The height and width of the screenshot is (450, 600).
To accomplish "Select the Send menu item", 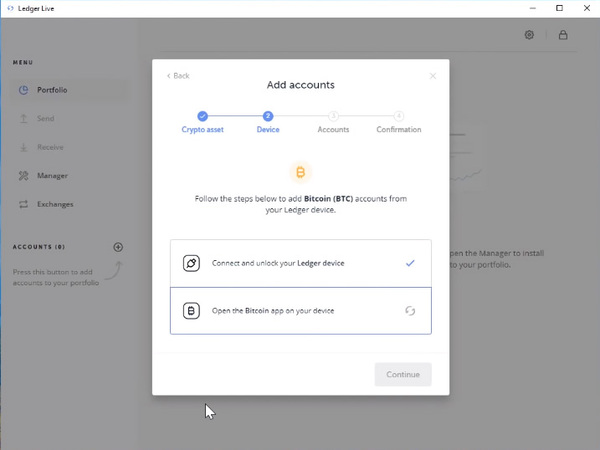I will coord(69,119).
